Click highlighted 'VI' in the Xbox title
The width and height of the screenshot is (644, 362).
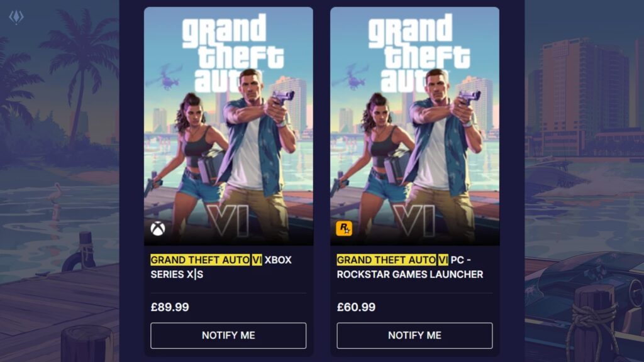tap(257, 260)
